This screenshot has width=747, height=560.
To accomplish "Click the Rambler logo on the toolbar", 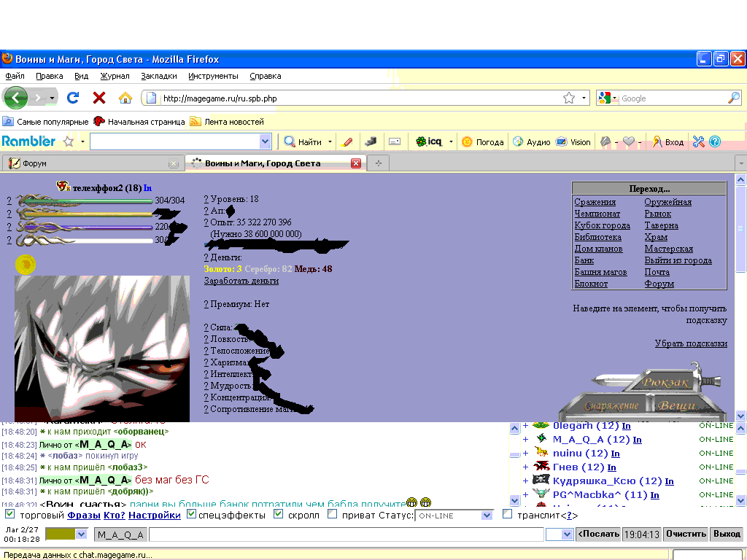I will click(28, 141).
